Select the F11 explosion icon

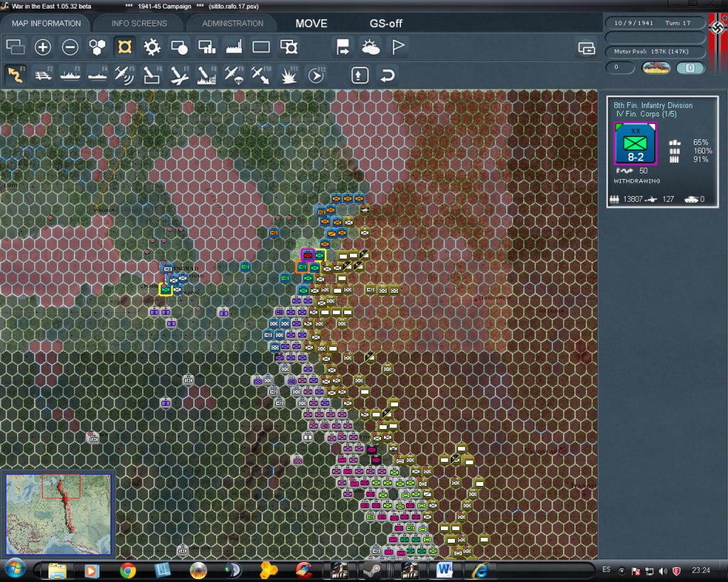(289, 75)
